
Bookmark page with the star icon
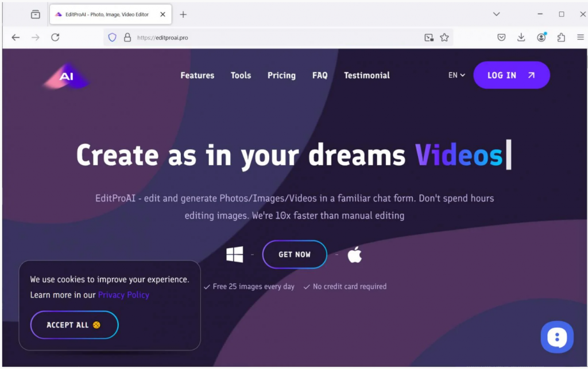point(444,37)
